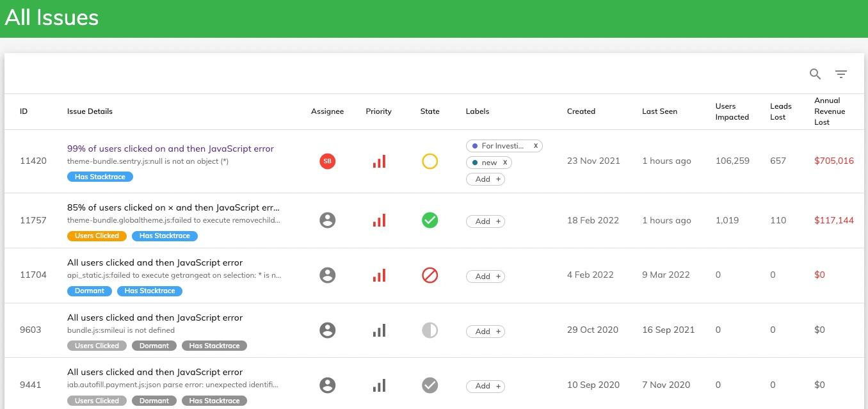Screen dimensions: 868x409
Task: Sort by the Labels column header
Action: click(x=478, y=111)
